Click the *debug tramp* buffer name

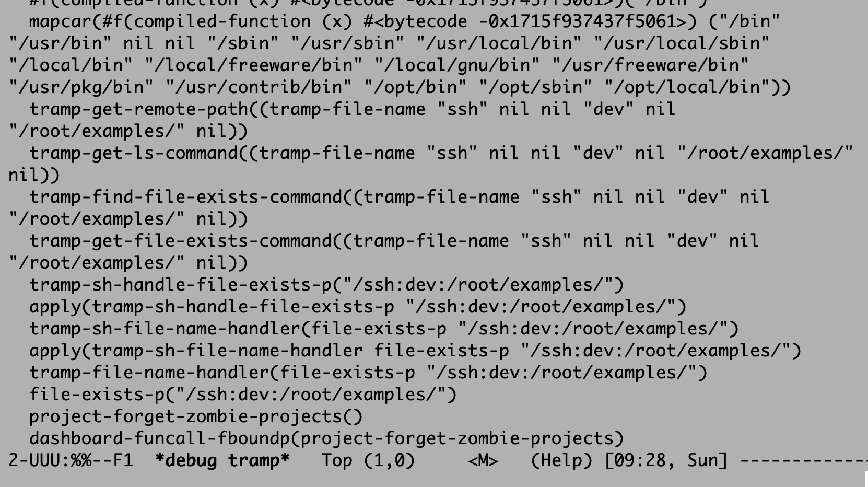(x=222, y=460)
